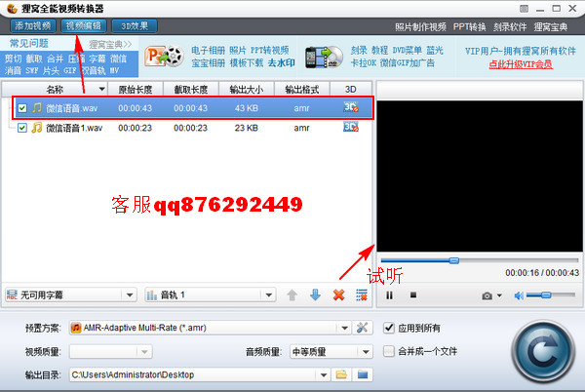Click the 3D icon for 微信语音.wav
Image resolution: width=585 pixels, height=392 pixels.
click(351, 107)
